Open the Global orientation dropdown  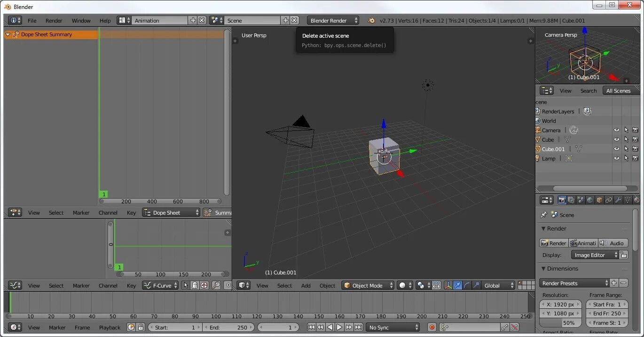(499, 285)
